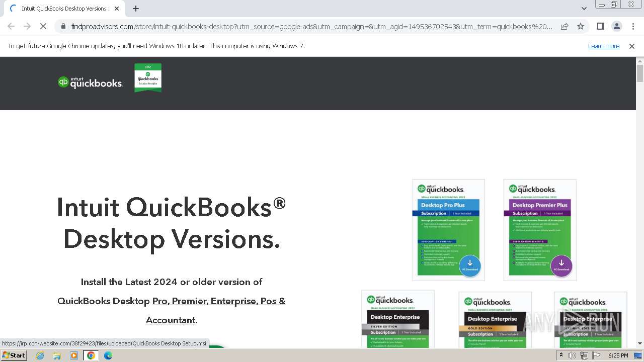Click the QuickBooks logo in header
Screen dimensions: 644x362
pyautogui.click(x=90, y=82)
